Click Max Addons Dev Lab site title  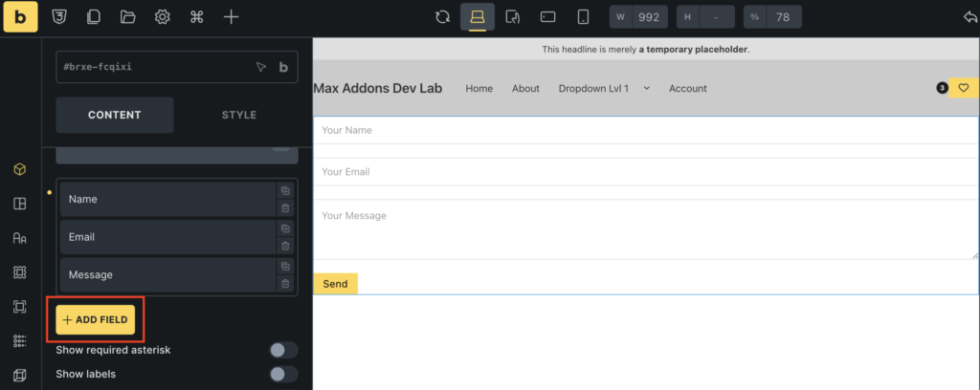coord(377,88)
